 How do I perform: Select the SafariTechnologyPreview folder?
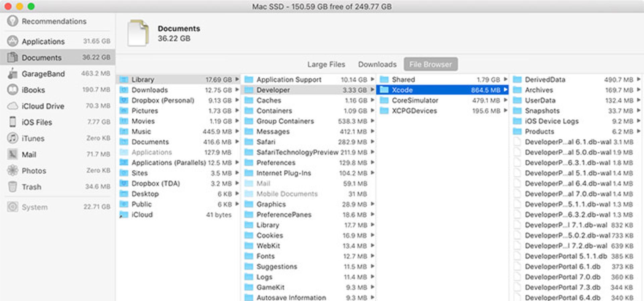[x=308, y=152]
